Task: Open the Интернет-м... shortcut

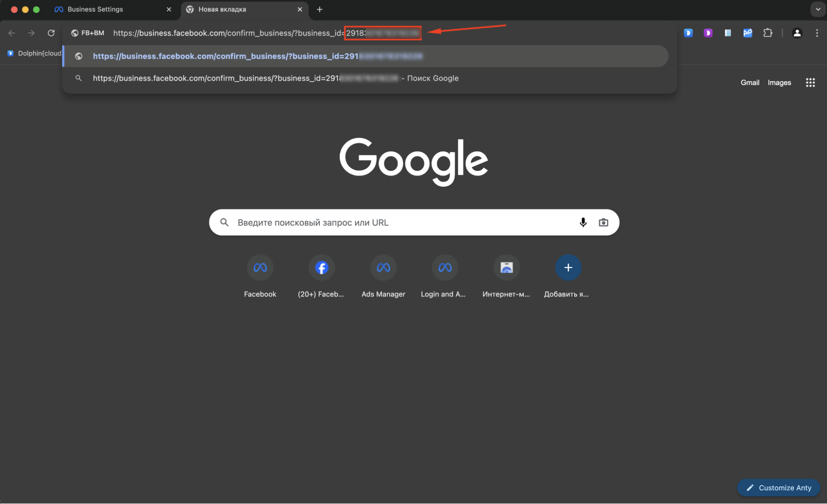Action: pos(506,276)
